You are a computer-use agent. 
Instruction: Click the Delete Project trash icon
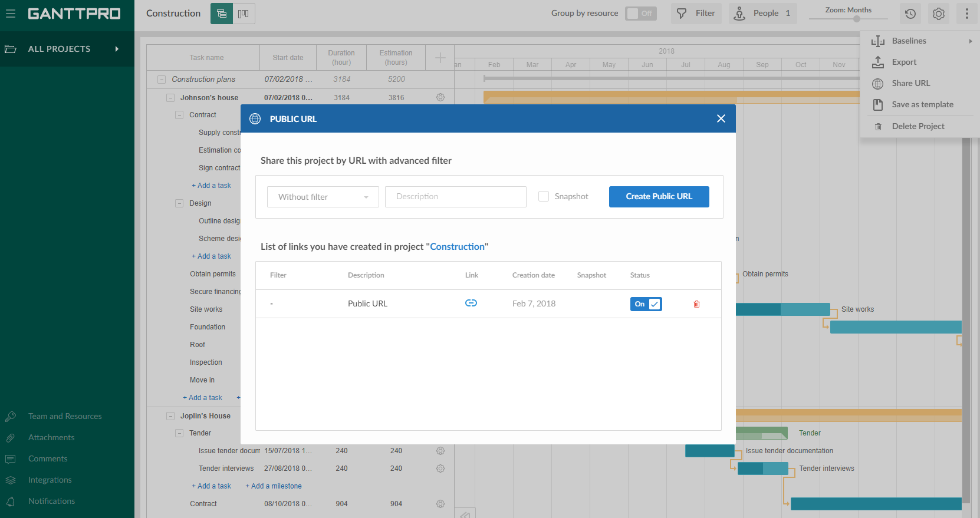click(878, 127)
